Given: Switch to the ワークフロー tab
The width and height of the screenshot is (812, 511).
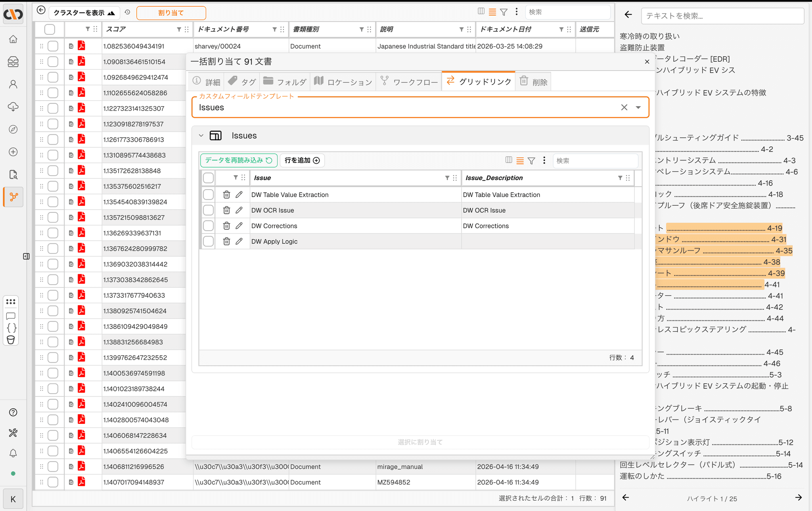Looking at the screenshot, I should pos(409,82).
